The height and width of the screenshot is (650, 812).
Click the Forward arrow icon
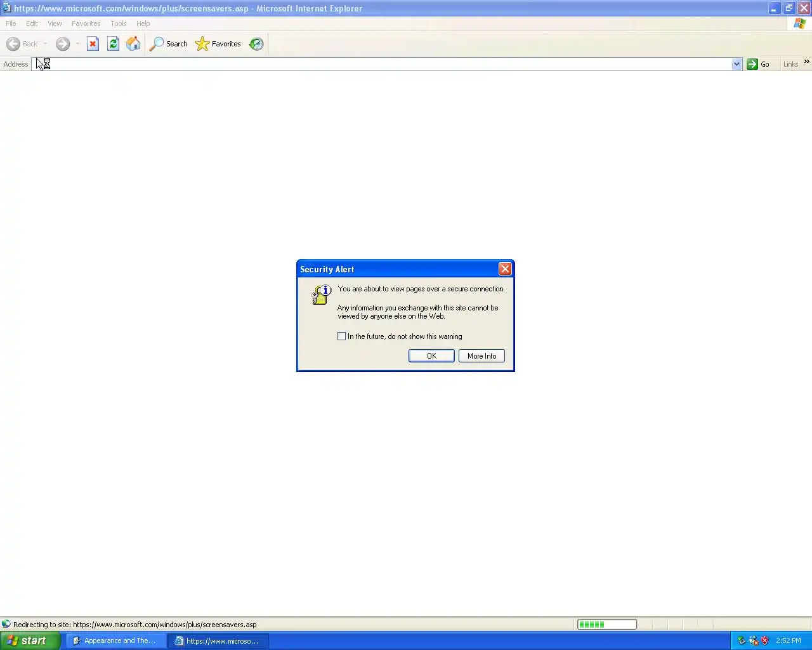tap(62, 44)
